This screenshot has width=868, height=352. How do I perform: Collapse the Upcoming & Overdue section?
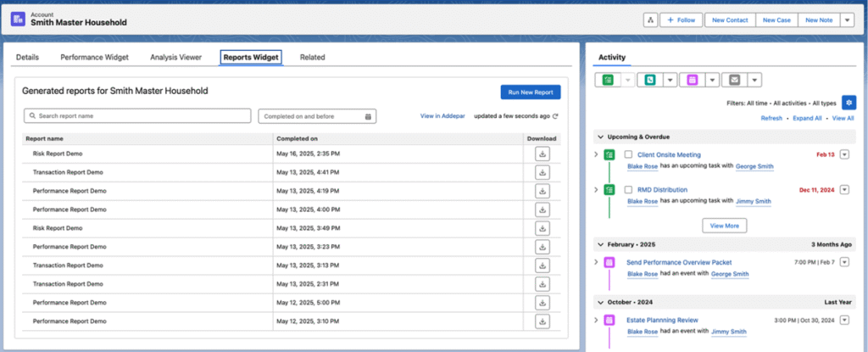[601, 136]
